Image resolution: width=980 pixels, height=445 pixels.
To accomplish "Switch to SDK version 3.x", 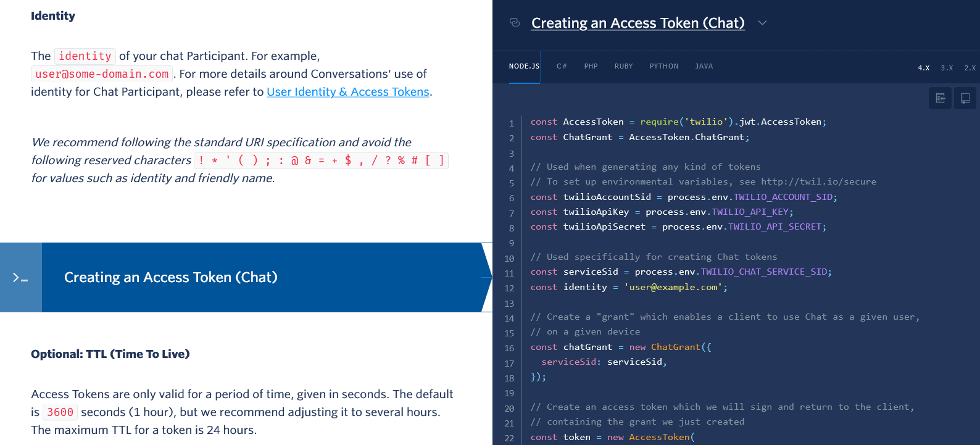I will pyautogui.click(x=947, y=68).
